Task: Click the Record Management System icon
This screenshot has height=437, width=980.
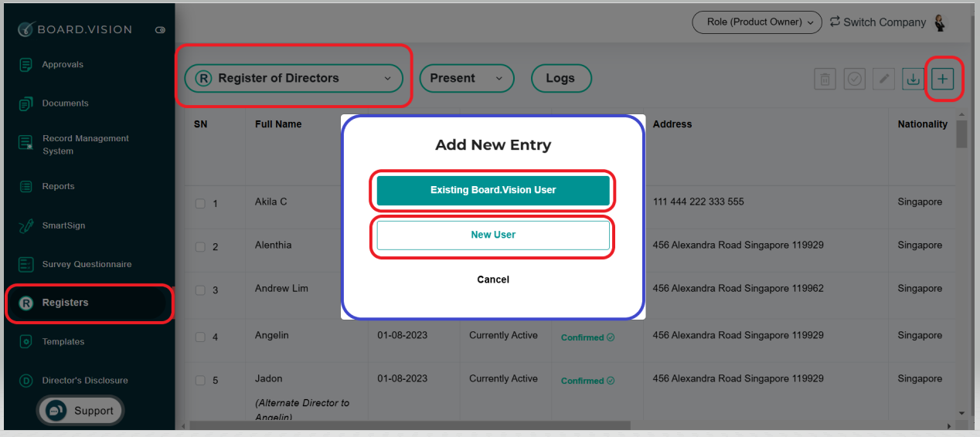Action: [26, 143]
